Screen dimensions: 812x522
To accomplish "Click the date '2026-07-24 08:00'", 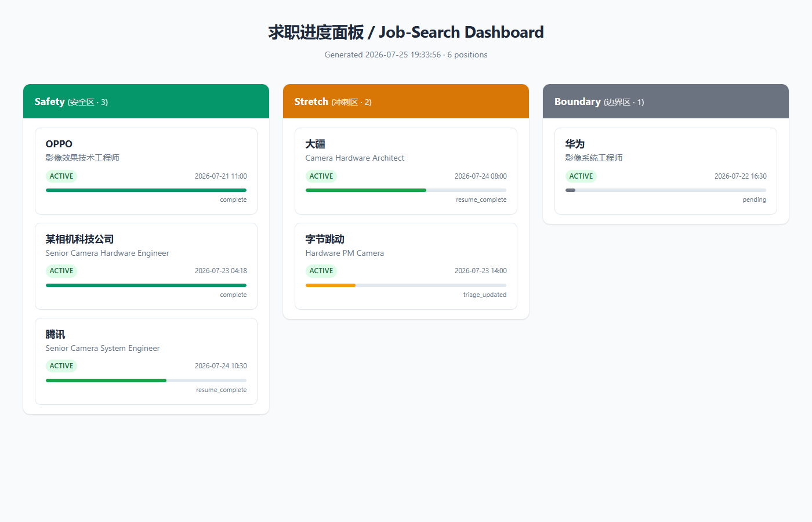I will 481,176.
